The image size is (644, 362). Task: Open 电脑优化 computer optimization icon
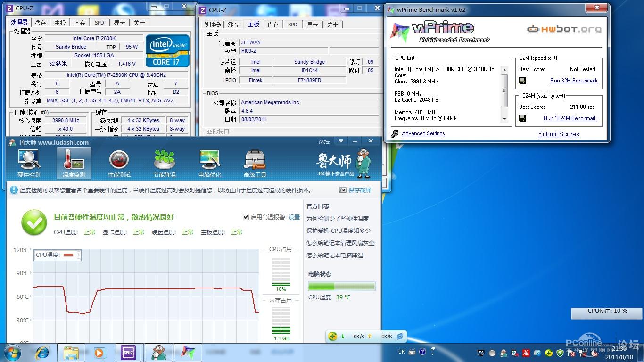[210, 163]
